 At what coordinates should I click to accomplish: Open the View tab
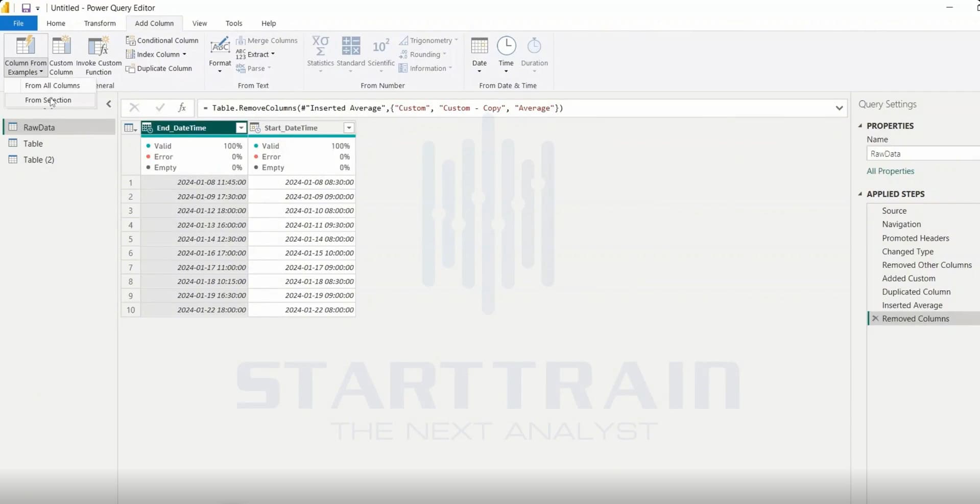[x=200, y=23]
